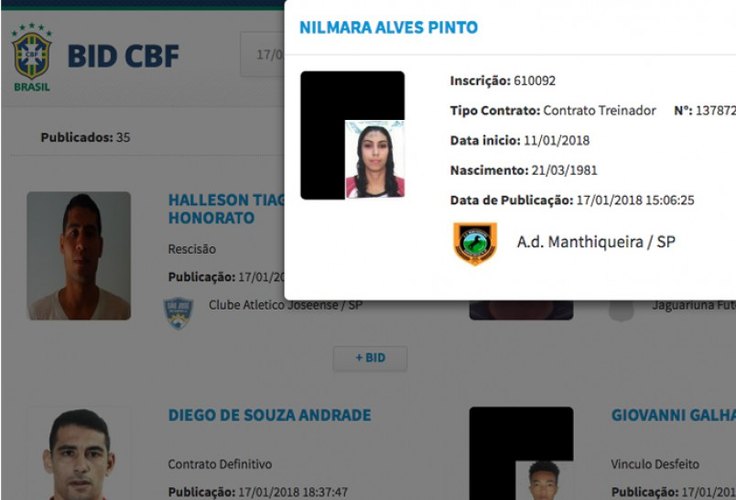
Task: Click the + BID button
Action: tap(370, 358)
